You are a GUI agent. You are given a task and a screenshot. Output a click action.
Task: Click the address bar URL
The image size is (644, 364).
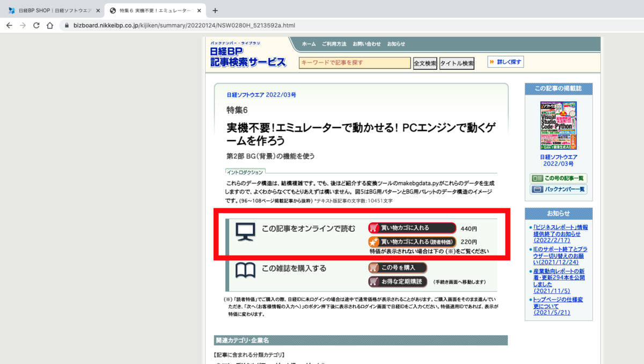184,25
